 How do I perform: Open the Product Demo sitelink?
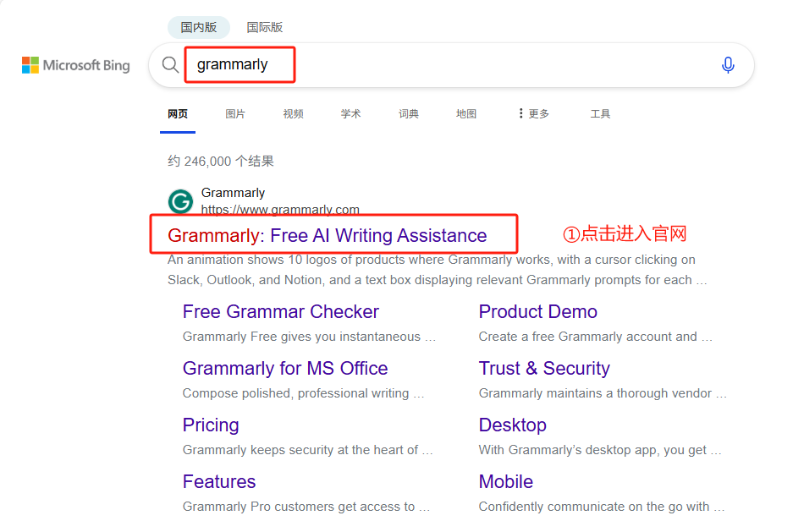[x=538, y=311]
